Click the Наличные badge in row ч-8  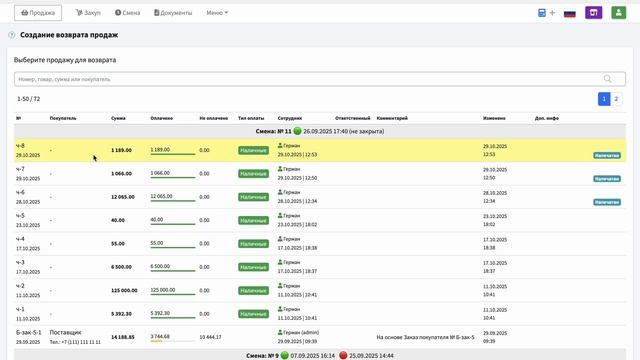point(253,150)
